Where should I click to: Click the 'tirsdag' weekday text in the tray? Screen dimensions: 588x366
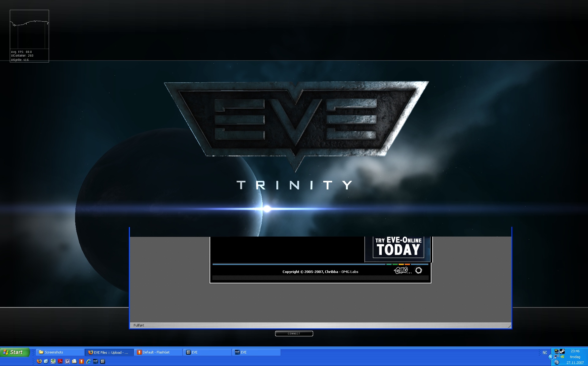(575, 357)
